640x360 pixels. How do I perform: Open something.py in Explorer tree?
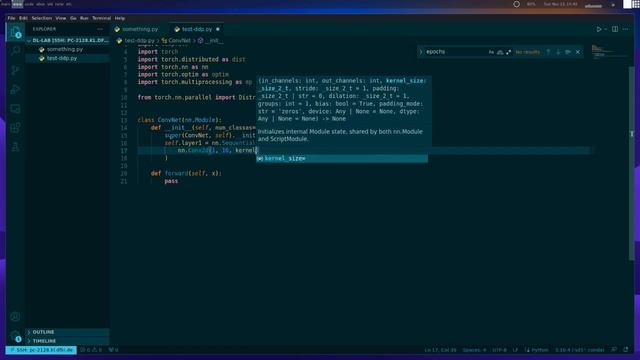(x=68, y=49)
